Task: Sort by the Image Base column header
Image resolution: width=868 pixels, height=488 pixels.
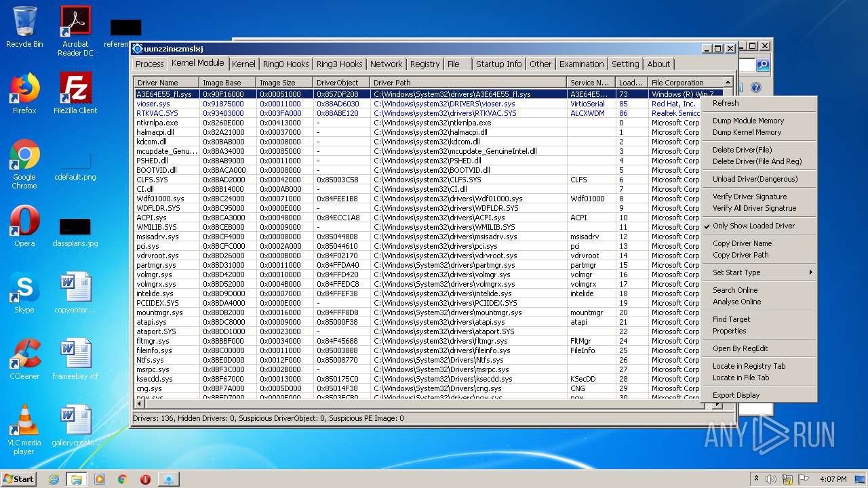Action: (228, 83)
